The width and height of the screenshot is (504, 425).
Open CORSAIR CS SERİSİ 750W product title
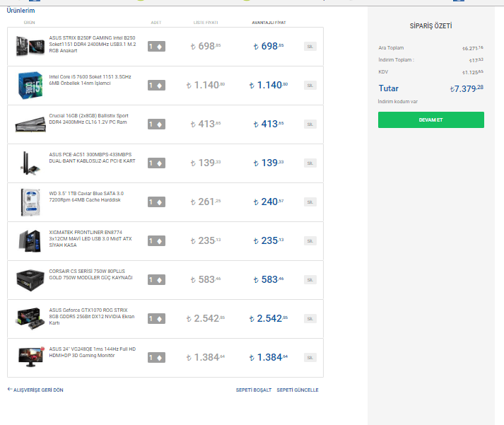[x=90, y=274]
